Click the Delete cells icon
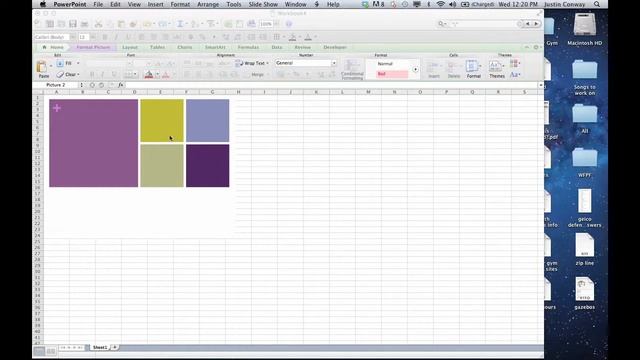The image size is (640, 360). coord(453,66)
